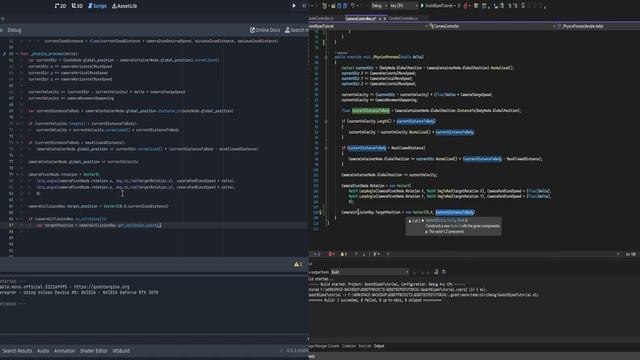Click the get_collision_point line in Godot script
Screen dimensions: 640x360
coord(99,225)
